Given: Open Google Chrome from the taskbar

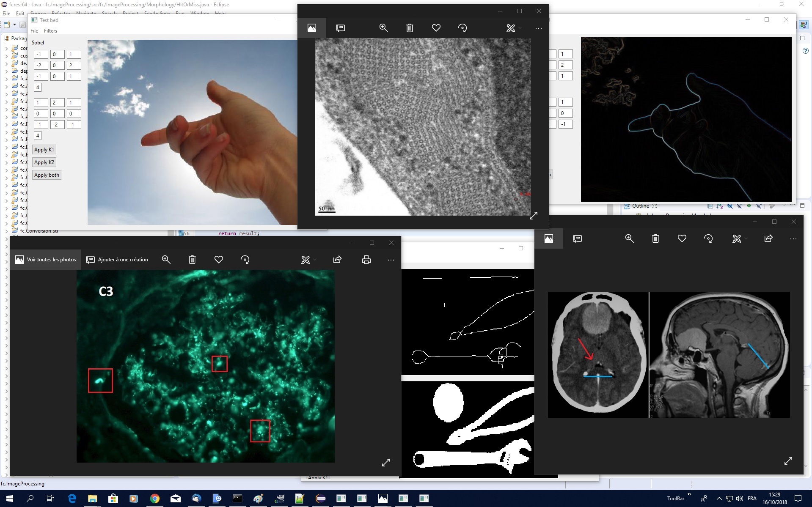Looking at the screenshot, I should 154,499.
